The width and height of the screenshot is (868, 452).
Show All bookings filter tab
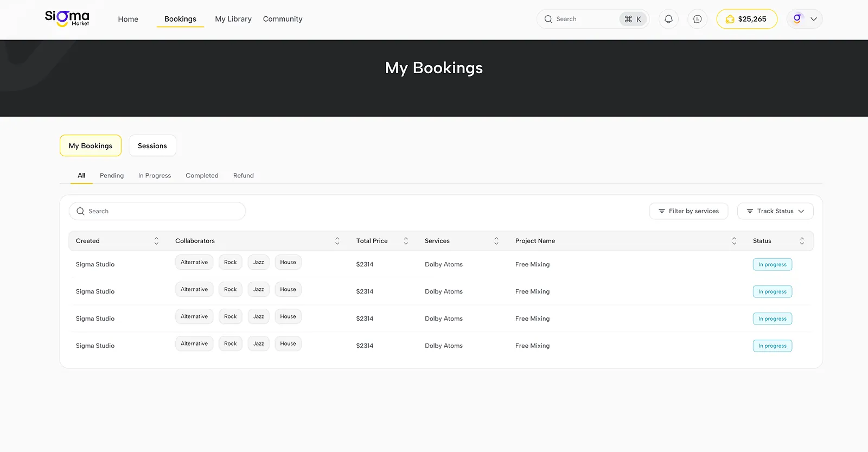81,175
